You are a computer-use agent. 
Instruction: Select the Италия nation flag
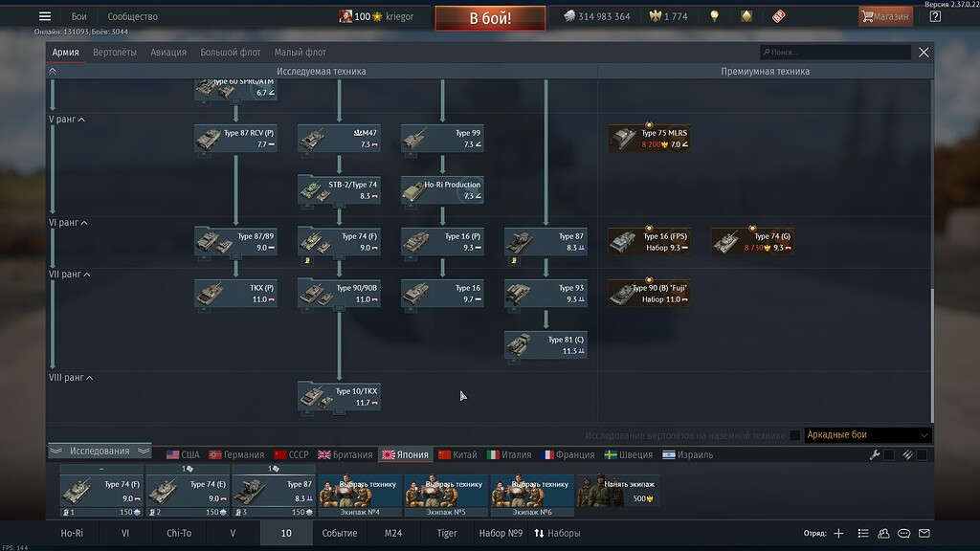coord(509,454)
